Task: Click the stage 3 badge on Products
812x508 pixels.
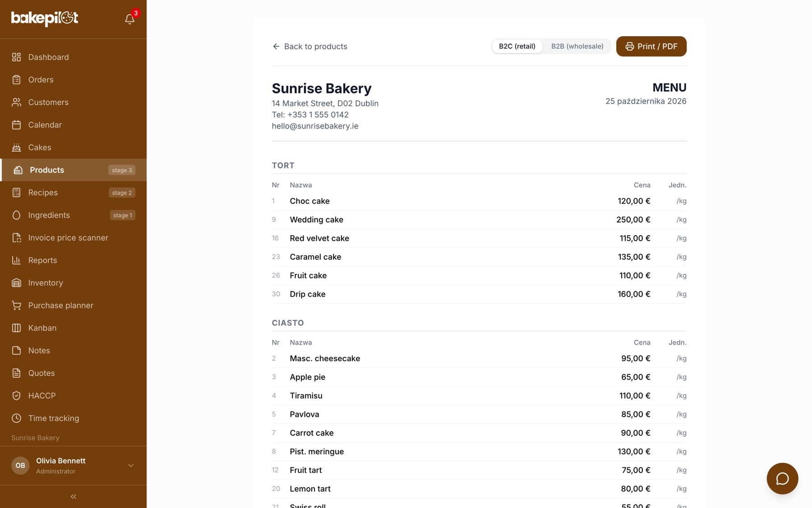Action: (x=122, y=170)
